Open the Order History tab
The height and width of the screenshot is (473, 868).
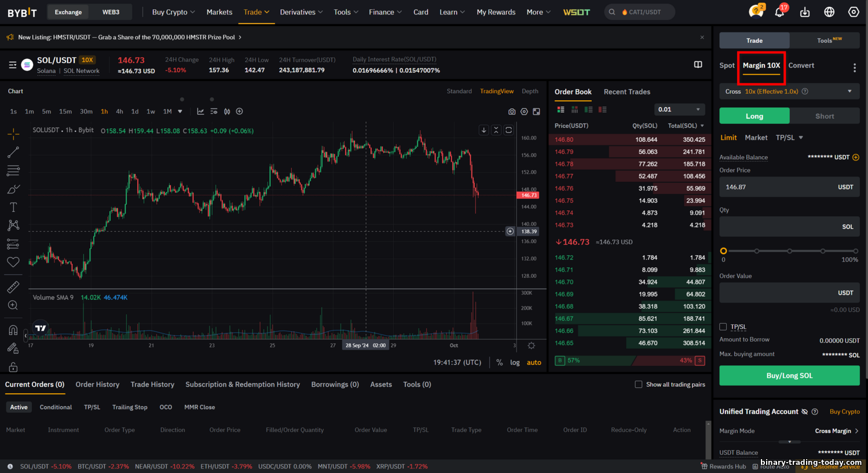click(97, 384)
